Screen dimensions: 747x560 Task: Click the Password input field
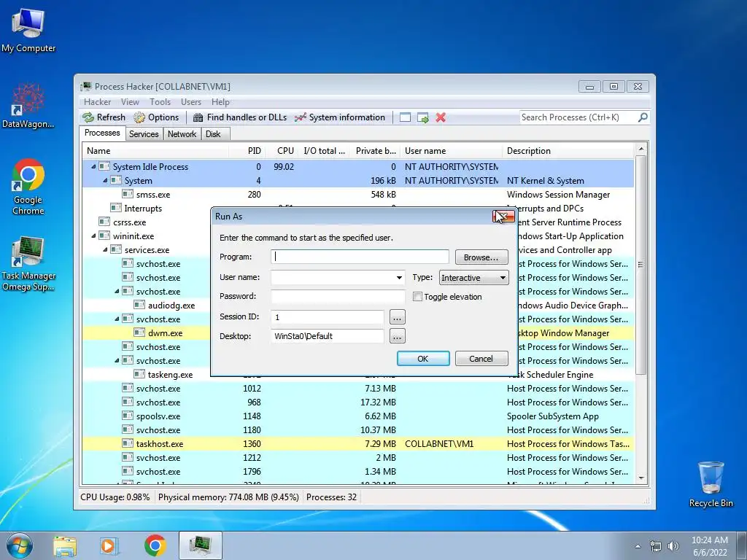[338, 296]
